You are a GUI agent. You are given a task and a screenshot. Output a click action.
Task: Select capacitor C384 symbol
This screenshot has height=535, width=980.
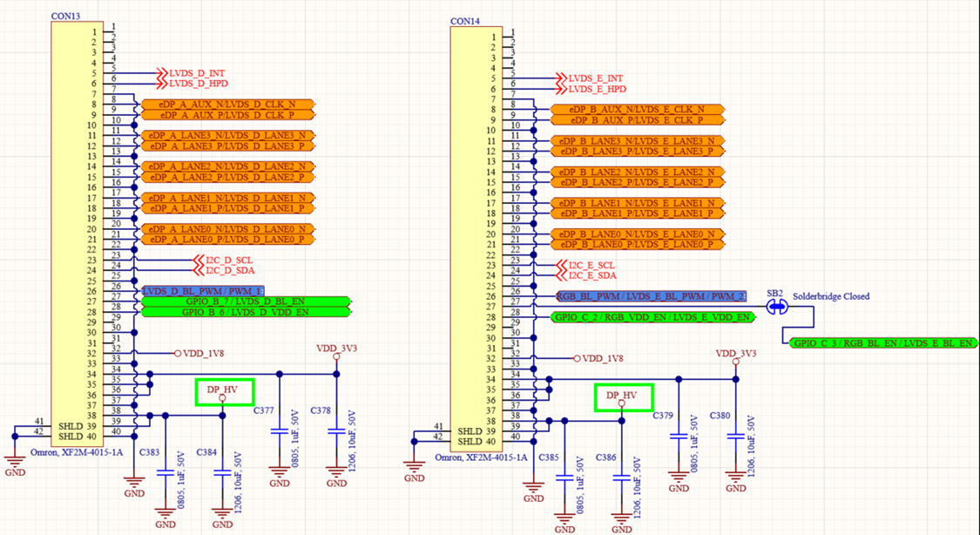tap(222, 473)
